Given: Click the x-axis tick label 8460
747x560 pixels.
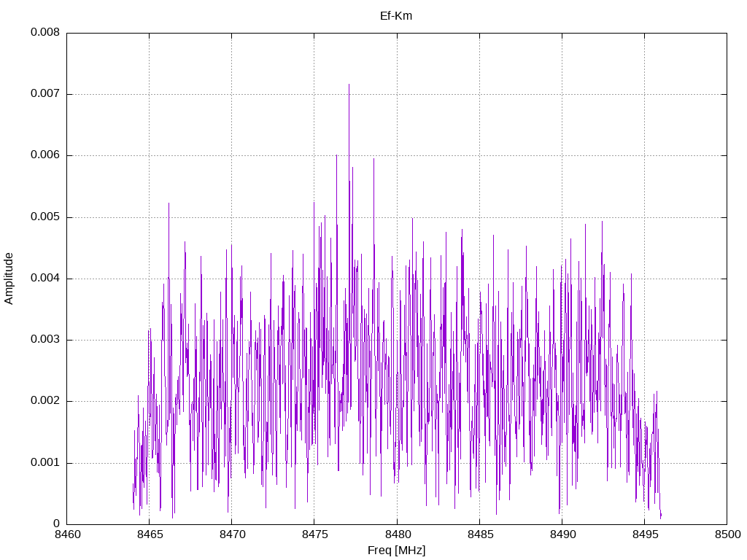Looking at the screenshot, I should [x=67, y=534].
